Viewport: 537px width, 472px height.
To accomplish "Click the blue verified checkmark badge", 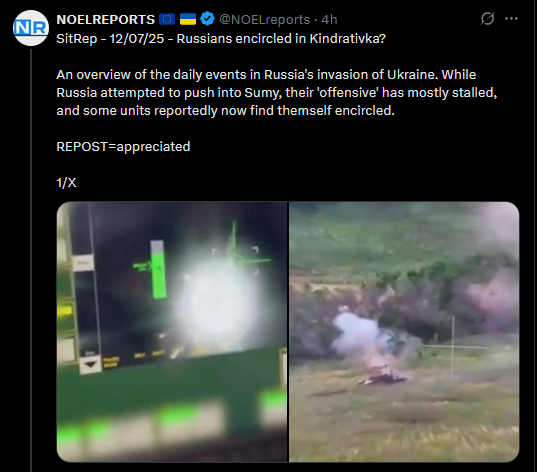I will pos(207,19).
